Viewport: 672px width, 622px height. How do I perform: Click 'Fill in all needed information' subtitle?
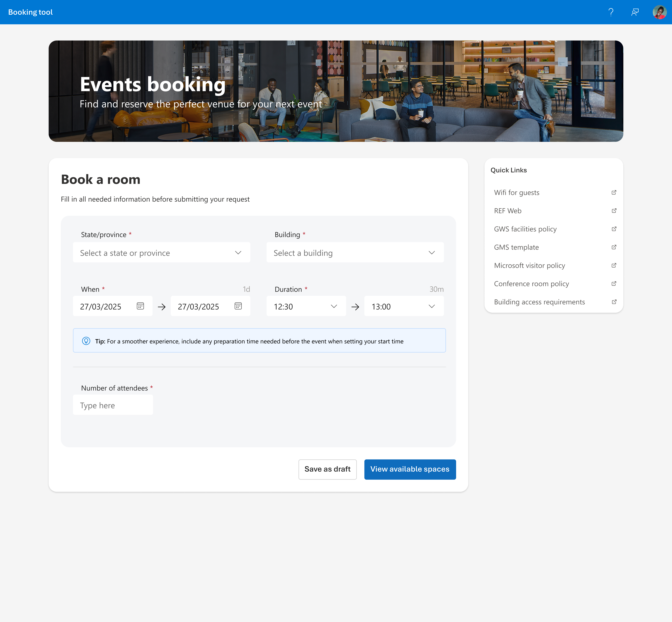155,199
